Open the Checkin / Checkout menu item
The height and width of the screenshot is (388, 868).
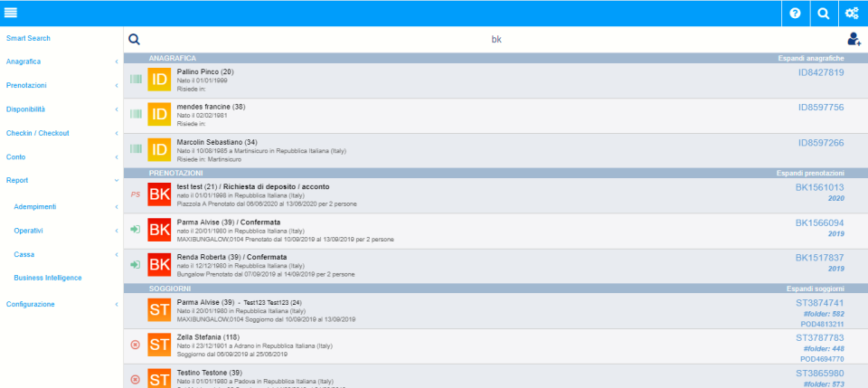[x=38, y=133]
